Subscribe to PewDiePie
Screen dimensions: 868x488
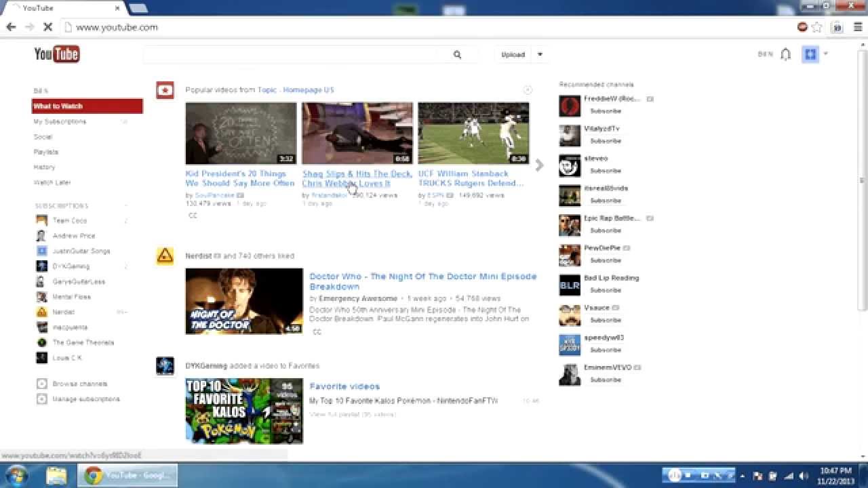click(606, 260)
